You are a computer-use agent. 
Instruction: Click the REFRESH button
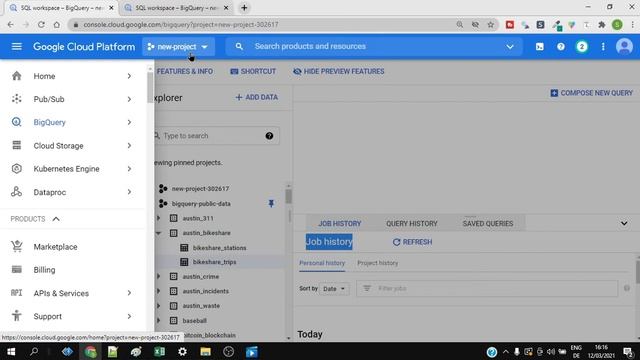click(412, 242)
